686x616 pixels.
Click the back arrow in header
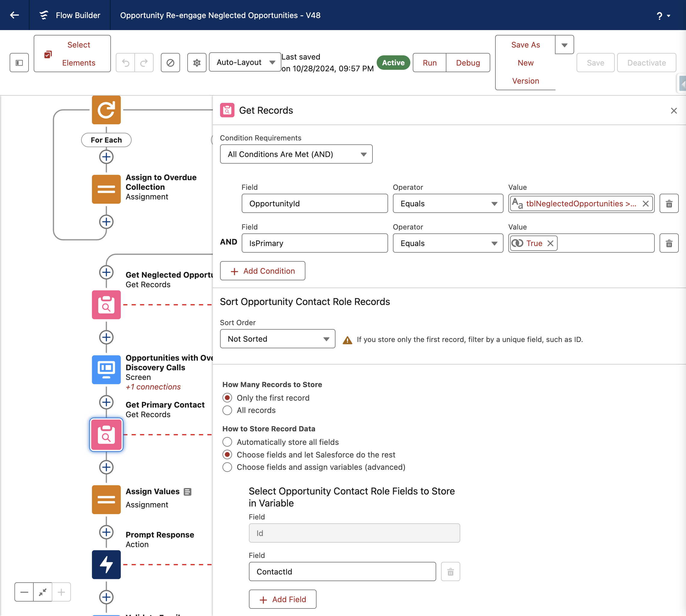point(14,15)
